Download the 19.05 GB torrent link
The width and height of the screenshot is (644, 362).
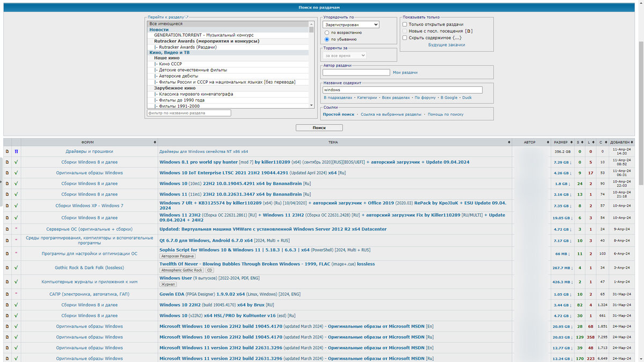point(562,218)
